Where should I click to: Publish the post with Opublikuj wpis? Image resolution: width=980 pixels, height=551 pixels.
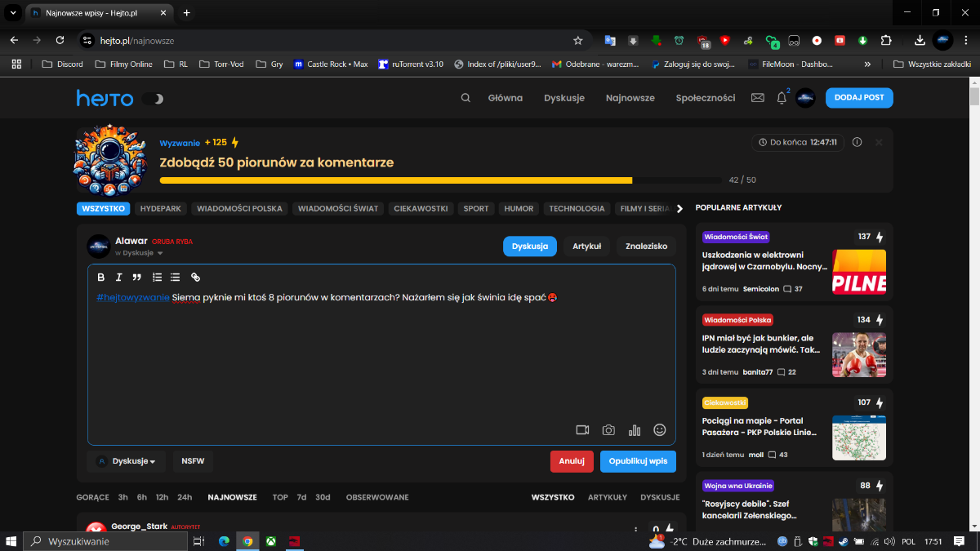[x=638, y=461]
